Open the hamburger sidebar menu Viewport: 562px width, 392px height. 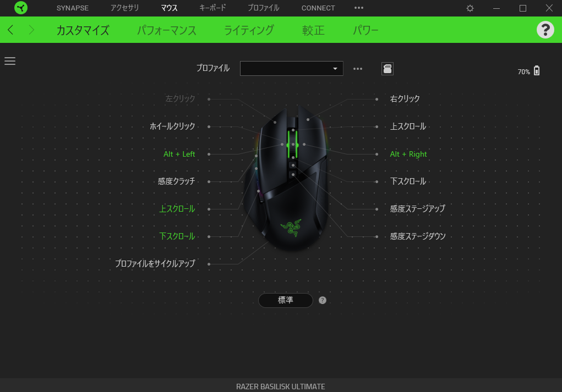click(10, 61)
